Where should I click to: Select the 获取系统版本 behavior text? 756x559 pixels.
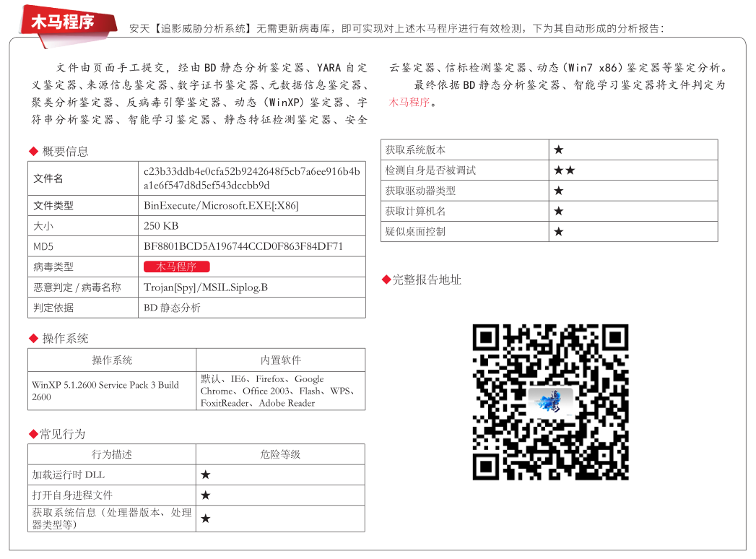[416, 150]
